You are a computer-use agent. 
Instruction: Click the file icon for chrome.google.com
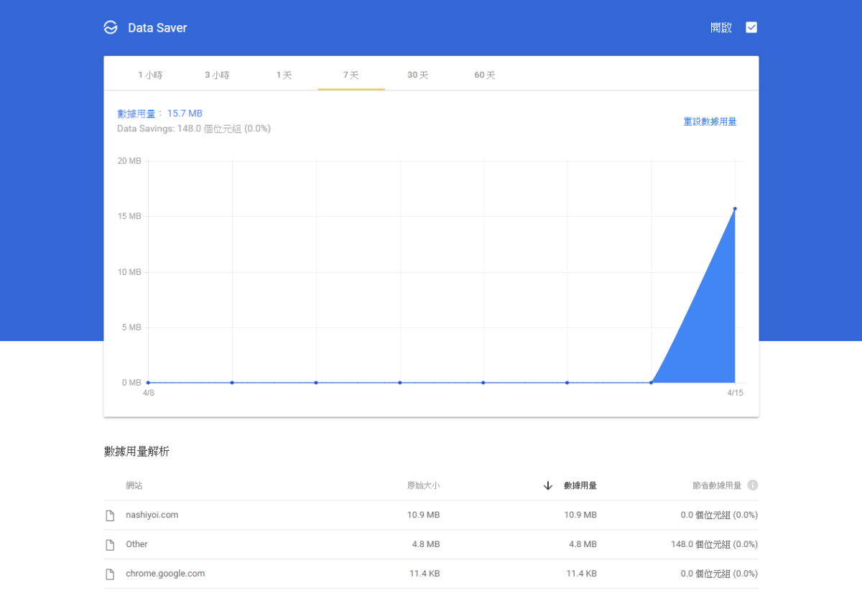[110, 574]
